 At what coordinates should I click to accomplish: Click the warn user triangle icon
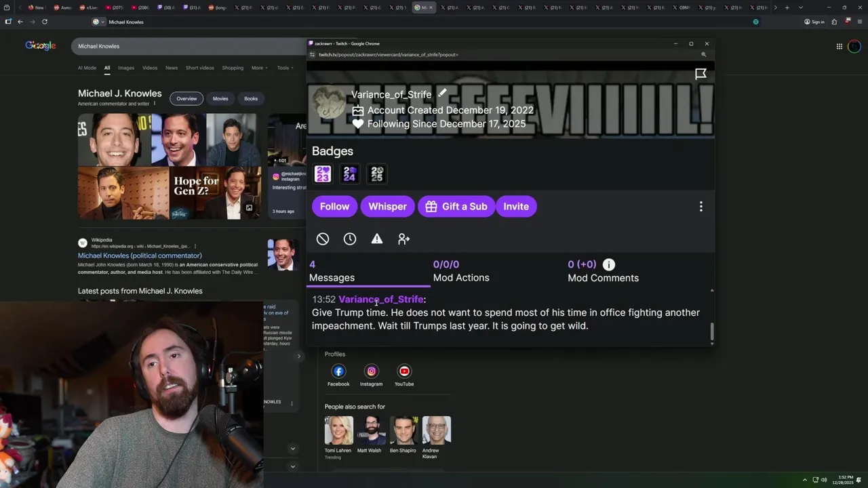point(377,239)
